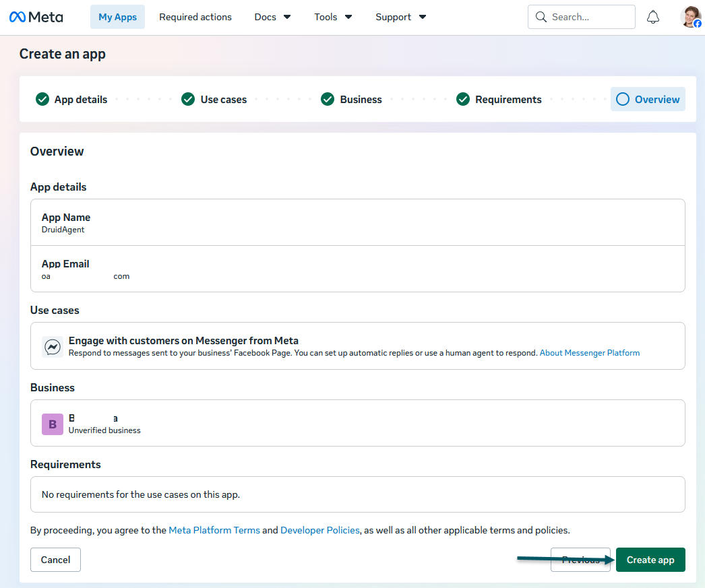Click the Overview section heading
This screenshot has width=705, height=588.
pos(57,152)
